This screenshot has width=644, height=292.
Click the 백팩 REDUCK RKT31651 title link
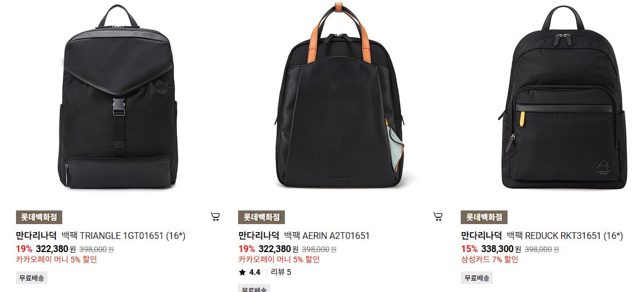pos(565,236)
